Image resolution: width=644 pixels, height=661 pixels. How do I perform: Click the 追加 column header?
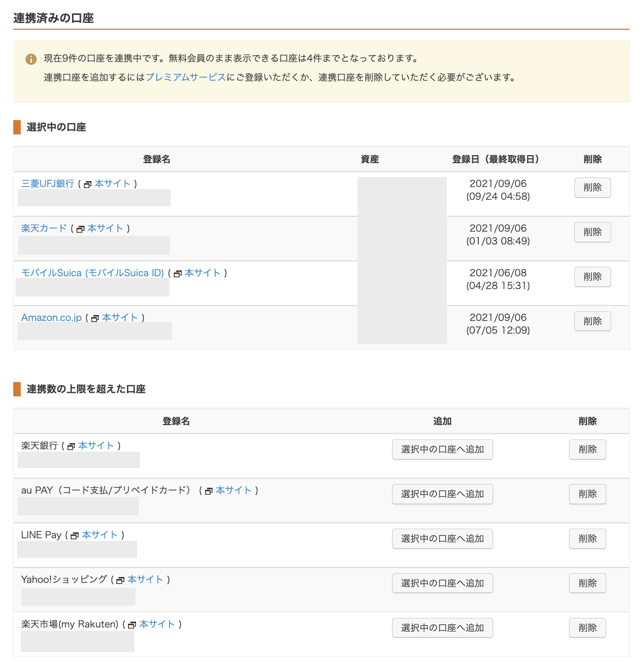442,421
